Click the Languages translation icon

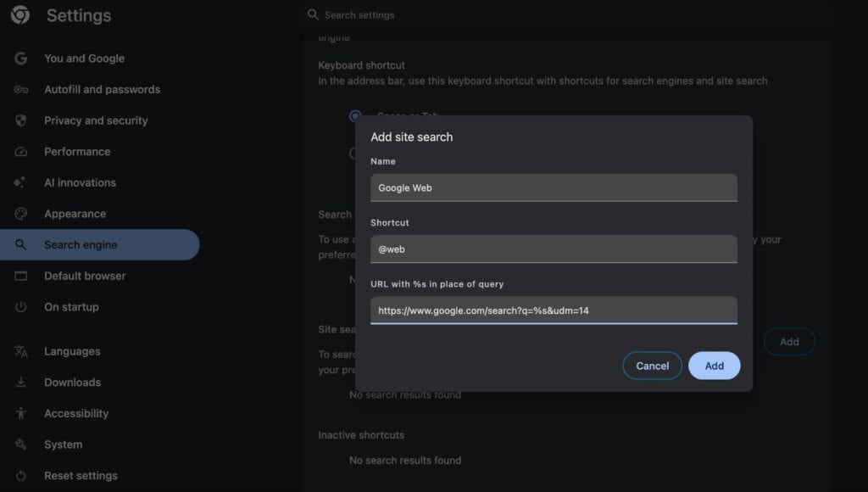click(x=20, y=350)
